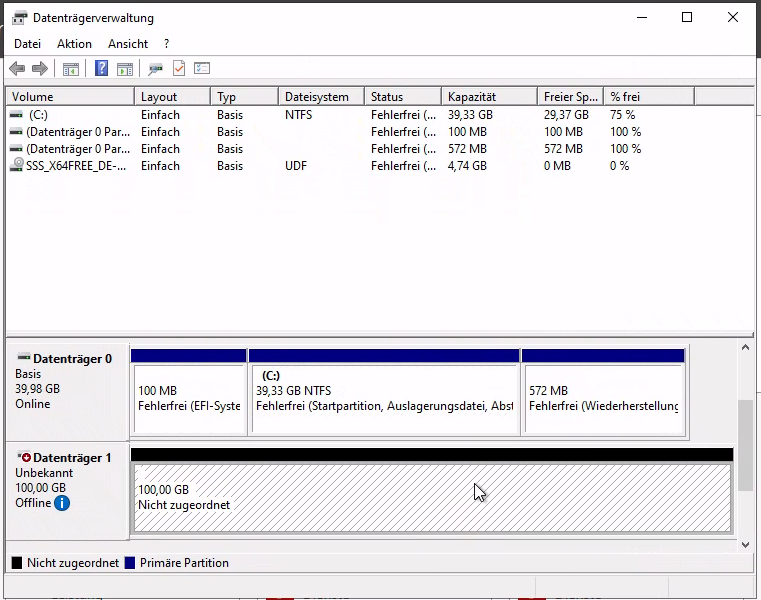Open the Datei menu
This screenshot has height=600, width=761.
click(28, 44)
